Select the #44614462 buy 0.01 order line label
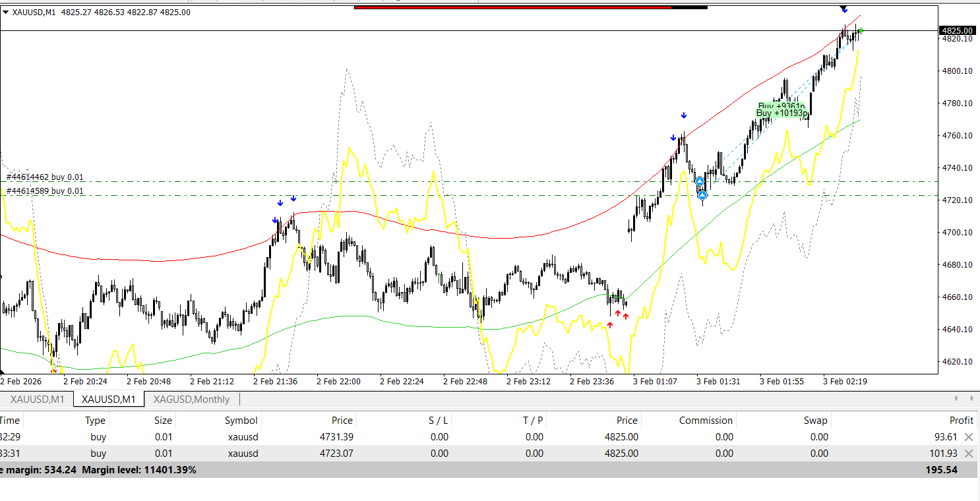This screenshot has height=501, width=980. (46, 177)
